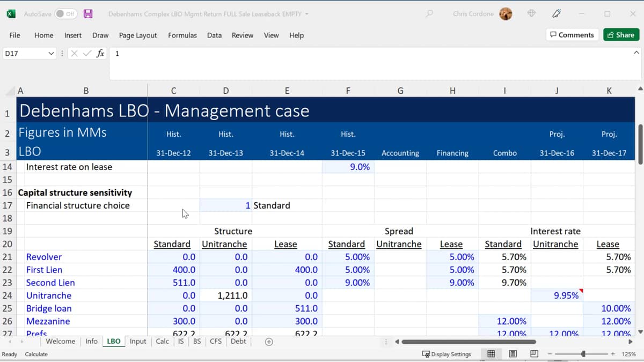Viewport: 644px width, 362px height.
Task: Open the View ribbon tab
Action: (271, 35)
